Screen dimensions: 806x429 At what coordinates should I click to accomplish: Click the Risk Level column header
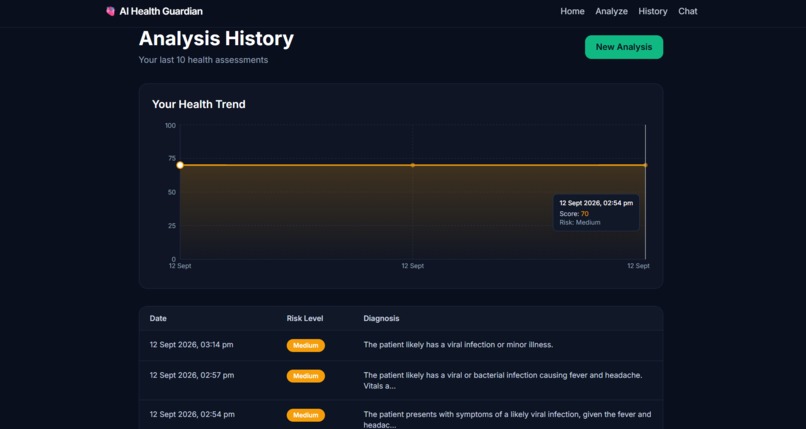coord(305,319)
